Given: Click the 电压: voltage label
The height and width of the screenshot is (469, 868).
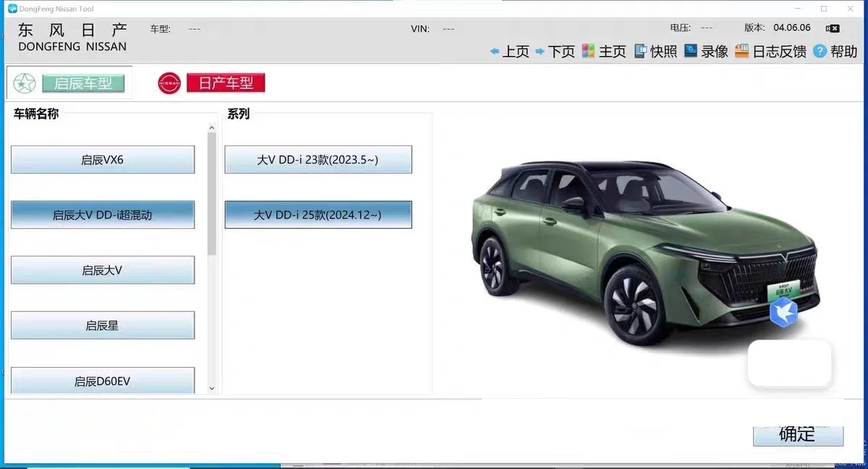Looking at the screenshot, I should point(681,28).
